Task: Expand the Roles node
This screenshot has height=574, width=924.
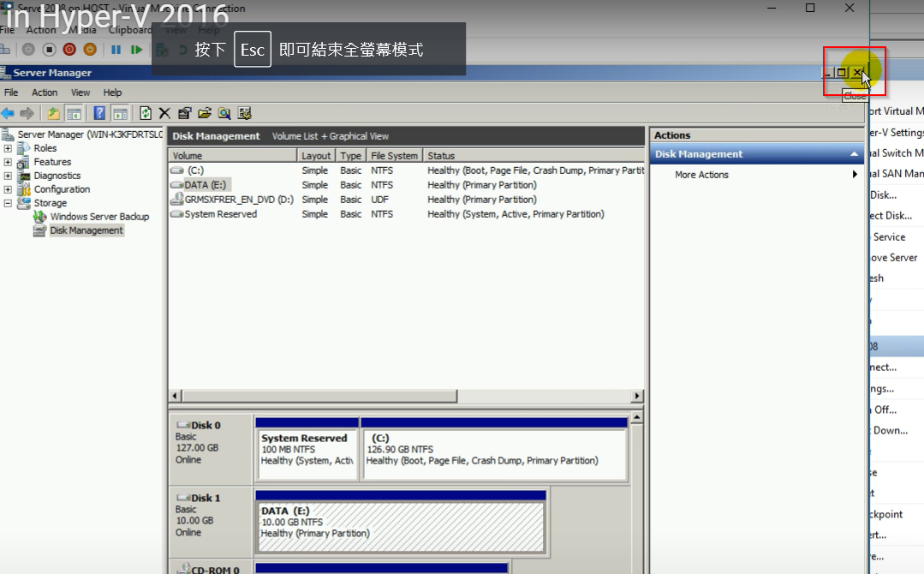Action: click(8, 148)
